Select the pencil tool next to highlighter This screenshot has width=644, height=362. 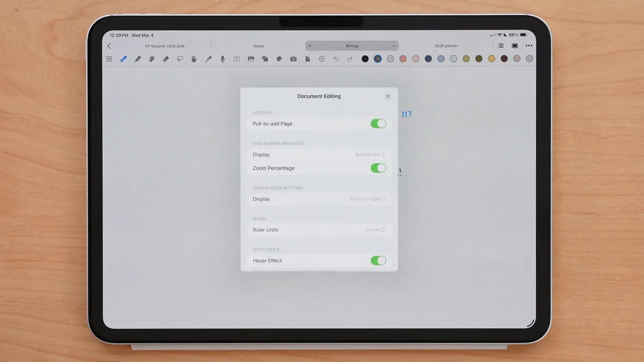pyautogui.click(x=151, y=59)
